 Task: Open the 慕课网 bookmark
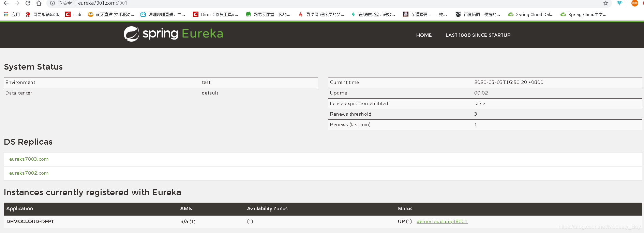[x=321, y=14]
